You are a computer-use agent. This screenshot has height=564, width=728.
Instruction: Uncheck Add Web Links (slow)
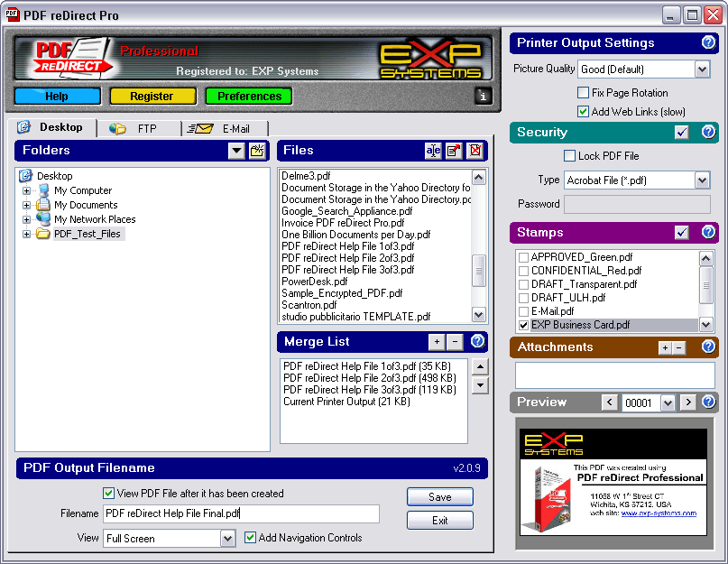click(x=583, y=112)
